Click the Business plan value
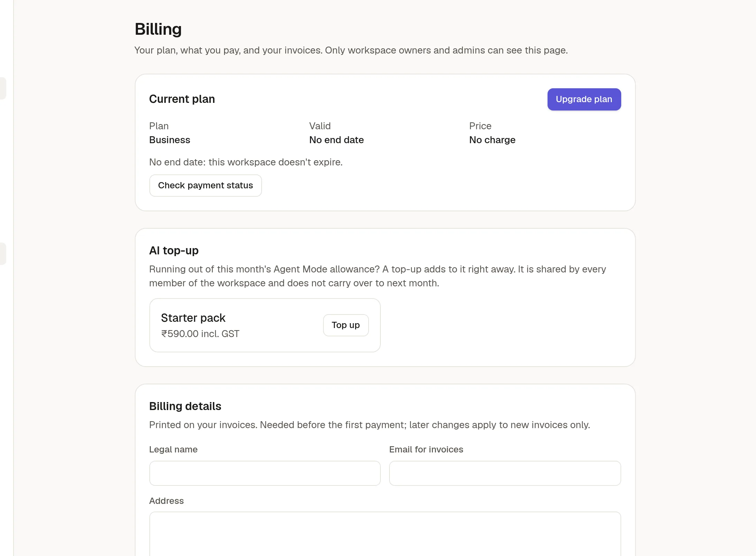The image size is (756, 556). (x=170, y=140)
